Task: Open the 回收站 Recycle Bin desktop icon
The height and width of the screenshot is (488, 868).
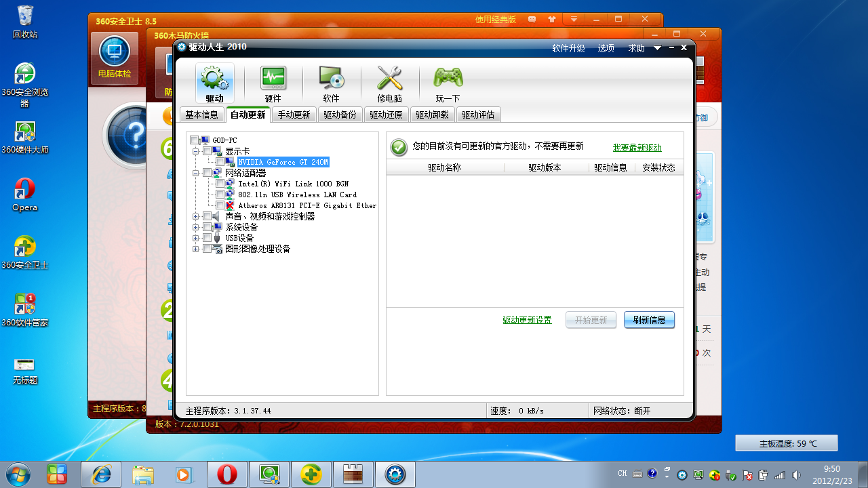Action: click(x=25, y=21)
